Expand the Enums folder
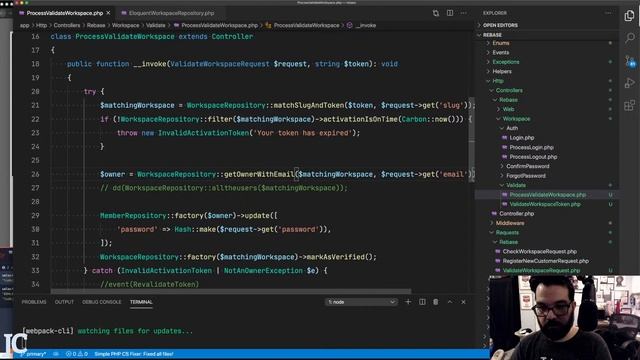640x360 pixels. point(500,43)
